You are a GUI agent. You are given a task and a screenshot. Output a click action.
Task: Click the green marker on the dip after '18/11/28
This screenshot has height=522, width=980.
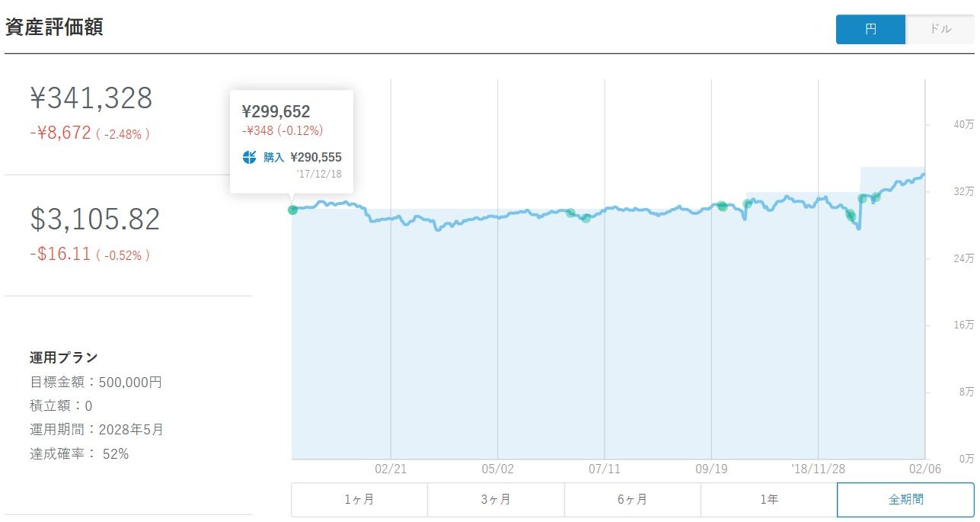click(x=851, y=215)
